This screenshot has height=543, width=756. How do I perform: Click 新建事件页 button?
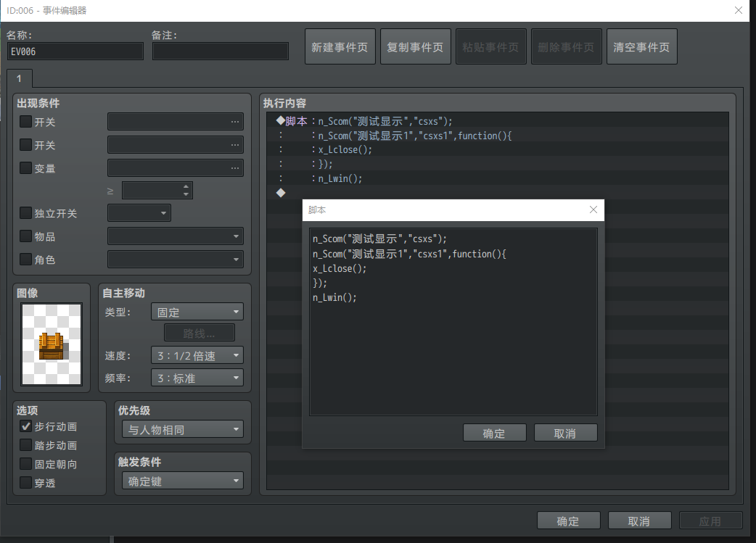[x=340, y=46]
